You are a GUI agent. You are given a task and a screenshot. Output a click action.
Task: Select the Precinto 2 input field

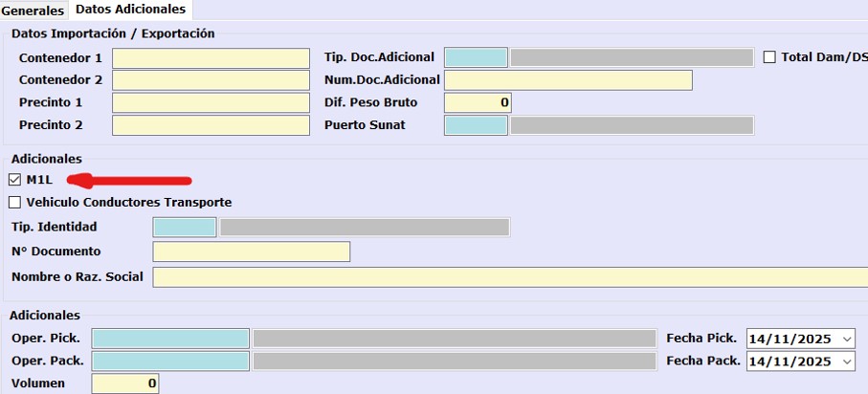coord(211,125)
